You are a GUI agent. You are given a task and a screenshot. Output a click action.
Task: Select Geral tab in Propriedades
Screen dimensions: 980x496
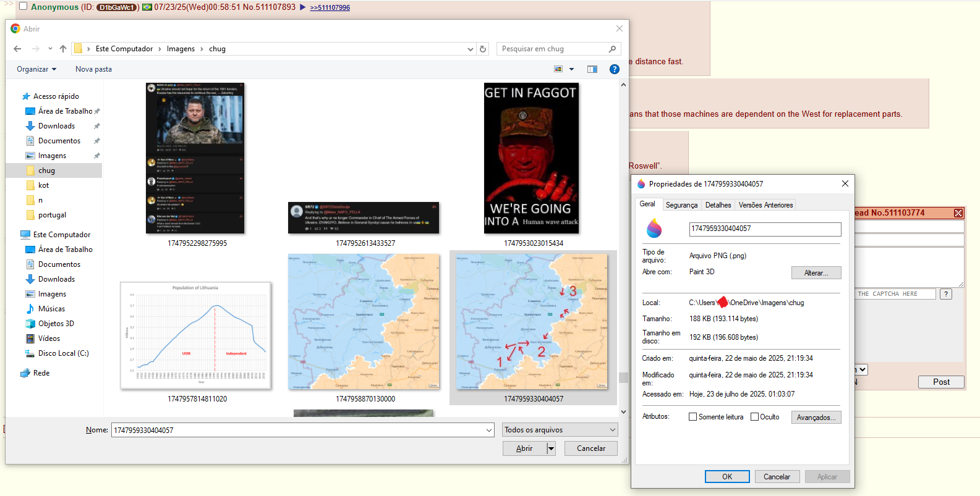click(x=647, y=204)
